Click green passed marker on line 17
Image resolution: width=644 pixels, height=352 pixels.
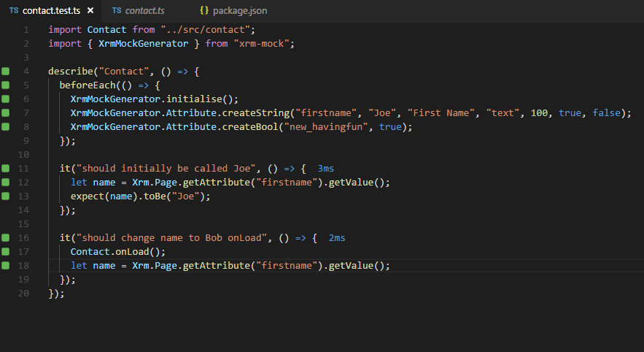(5, 251)
